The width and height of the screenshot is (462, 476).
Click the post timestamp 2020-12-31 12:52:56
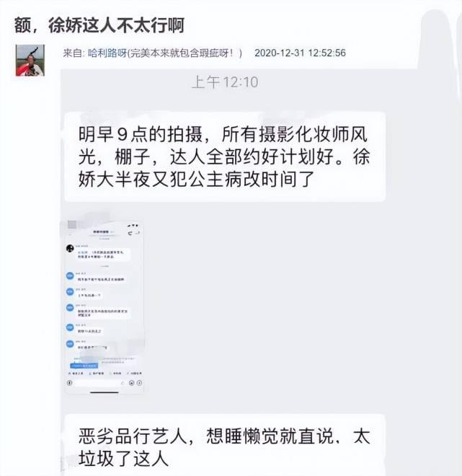[x=300, y=53]
